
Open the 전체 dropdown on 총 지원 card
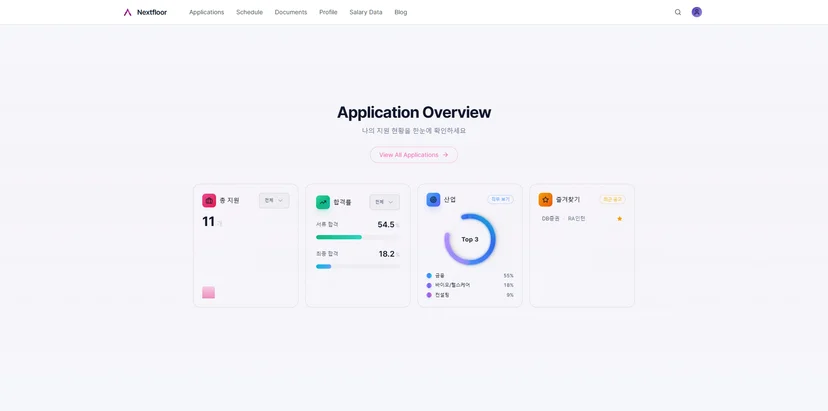click(x=274, y=201)
